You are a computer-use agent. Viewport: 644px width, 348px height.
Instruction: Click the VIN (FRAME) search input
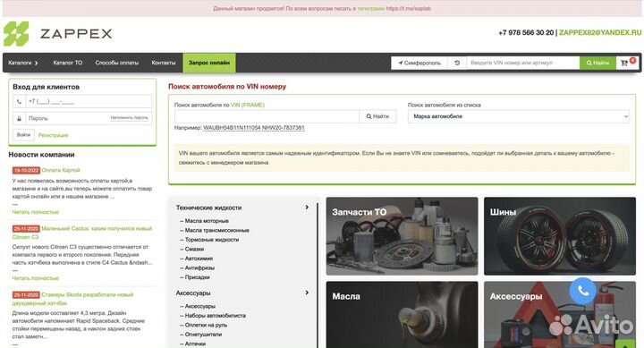[x=267, y=116]
